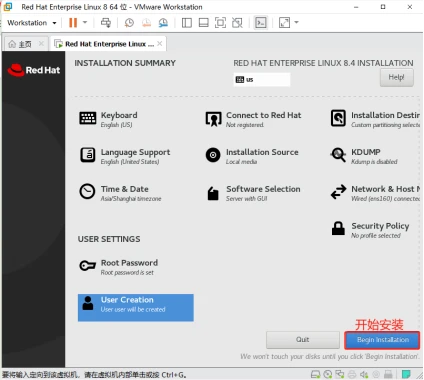Open the Root Password key icon

coord(87,266)
